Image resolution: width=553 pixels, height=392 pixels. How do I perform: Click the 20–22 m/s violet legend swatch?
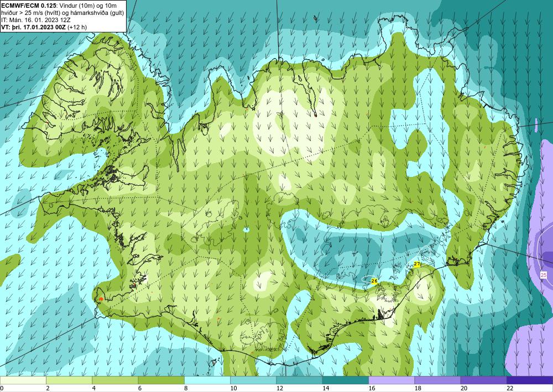(483, 380)
